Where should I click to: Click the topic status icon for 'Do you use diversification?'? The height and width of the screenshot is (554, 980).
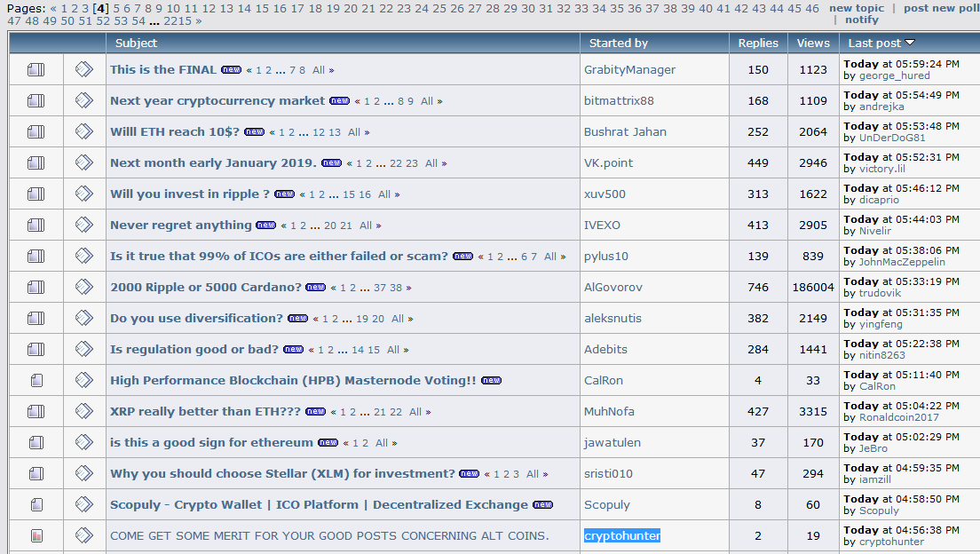click(36, 318)
